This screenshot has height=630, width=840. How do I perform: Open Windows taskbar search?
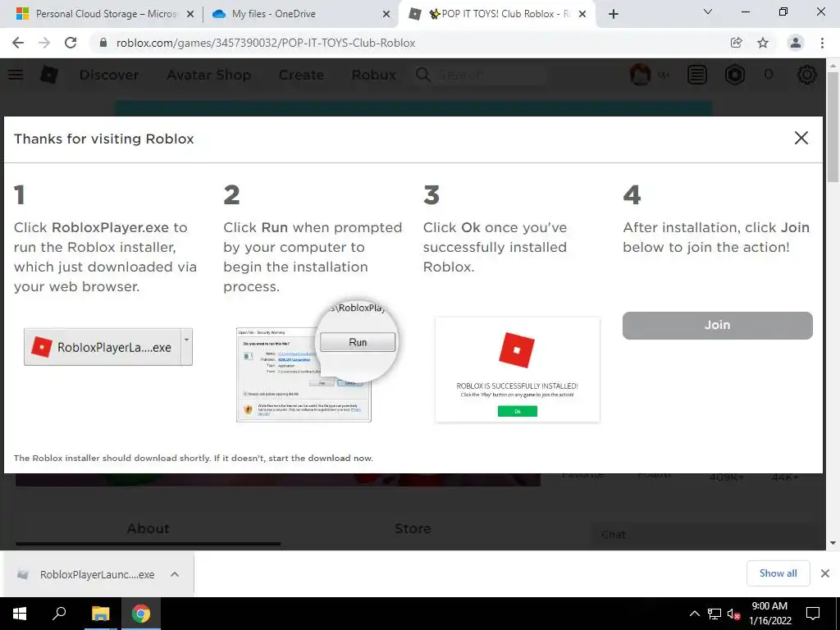pos(59,614)
